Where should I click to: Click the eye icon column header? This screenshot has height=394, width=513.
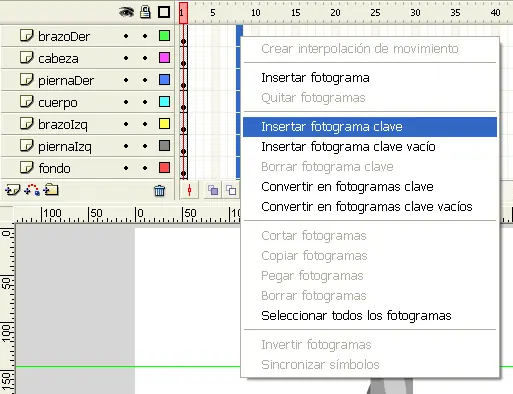click(x=126, y=13)
